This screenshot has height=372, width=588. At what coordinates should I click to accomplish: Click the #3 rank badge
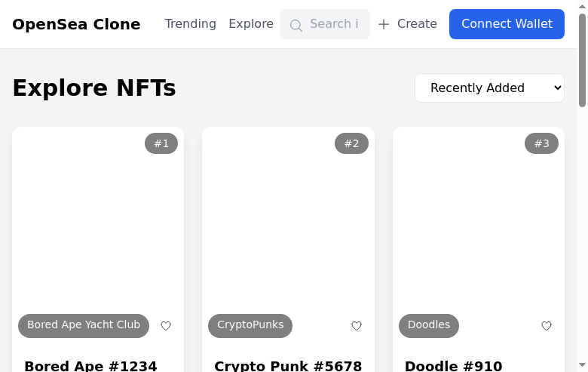(x=541, y=143)
